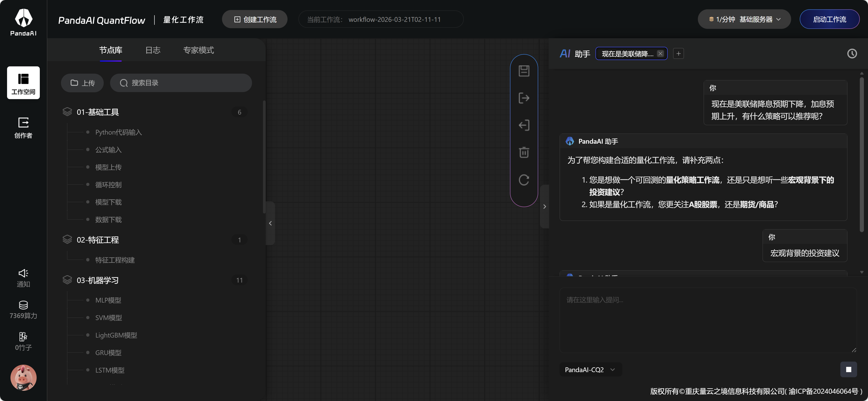Screen dimensions: 868x401
Task: Select the 公式输入 node
Action: pos(108,150)
